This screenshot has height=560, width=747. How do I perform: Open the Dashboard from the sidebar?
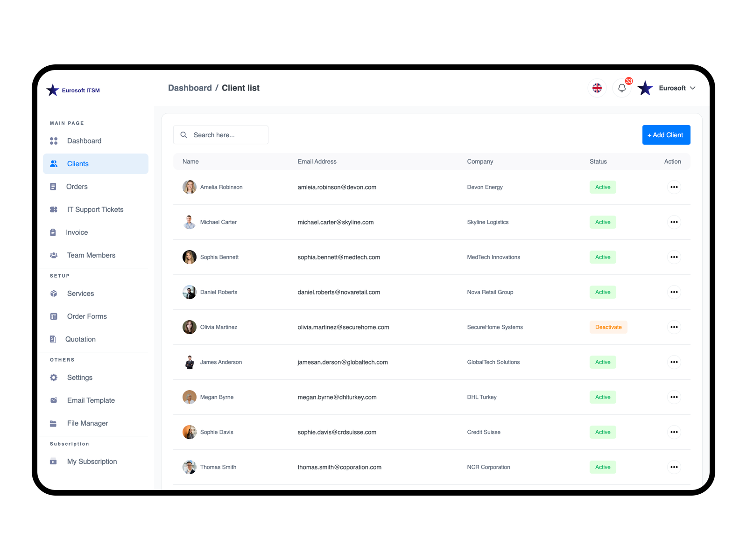[84, 140]
